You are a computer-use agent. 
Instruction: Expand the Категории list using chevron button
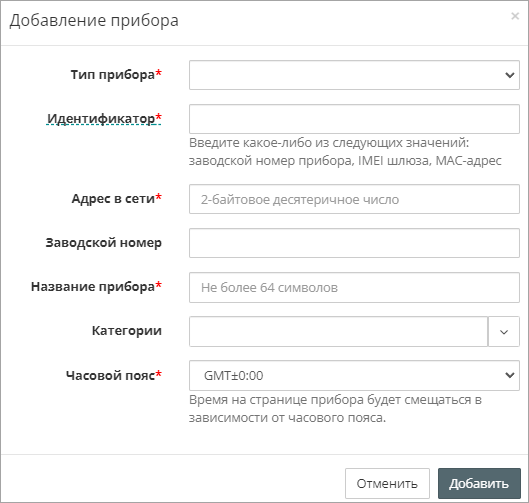click(x=504, y=331)
